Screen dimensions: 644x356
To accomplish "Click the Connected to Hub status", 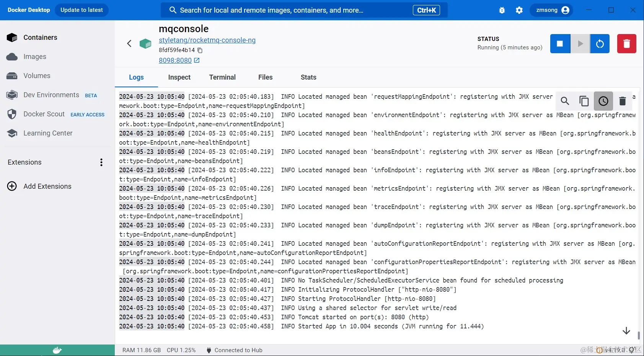I will [x=235, y=350].
